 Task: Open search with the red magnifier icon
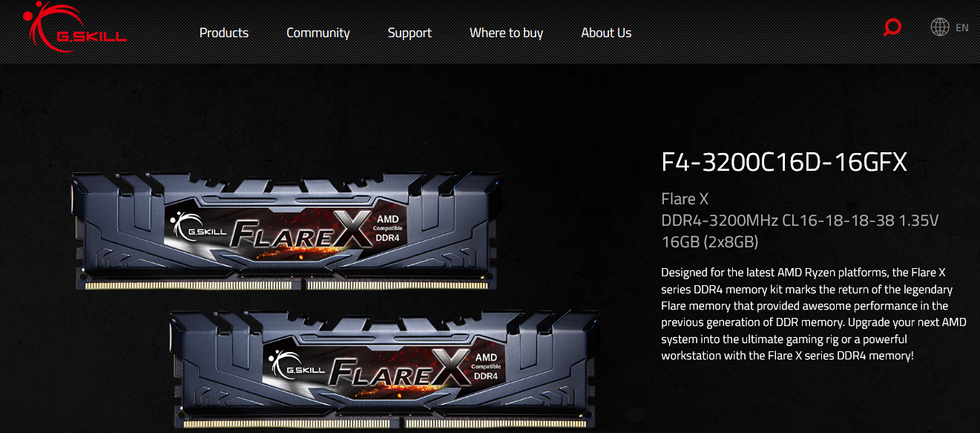pos(892,28)
